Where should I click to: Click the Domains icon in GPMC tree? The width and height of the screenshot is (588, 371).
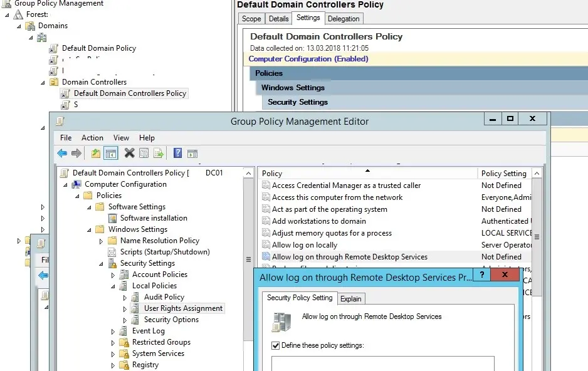pos(30,26)
